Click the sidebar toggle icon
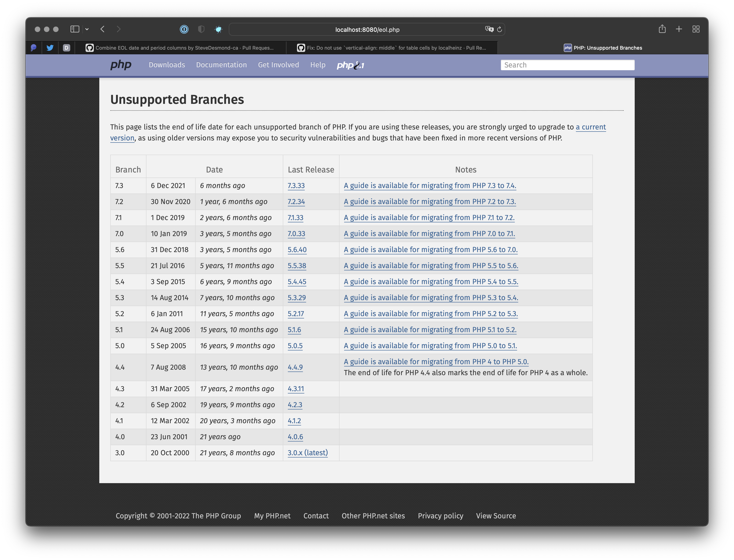Image resolution: width=734 pixels, height=560 pixels. (75, 29)
